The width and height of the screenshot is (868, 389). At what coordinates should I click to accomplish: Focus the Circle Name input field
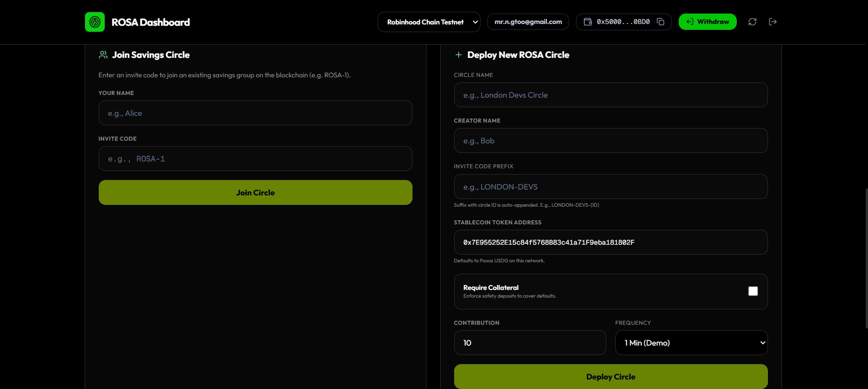(611, 95)
